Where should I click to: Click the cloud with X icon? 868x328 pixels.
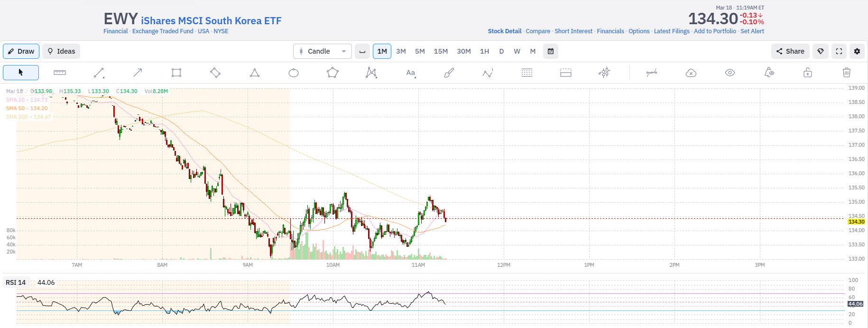[691, 73]
